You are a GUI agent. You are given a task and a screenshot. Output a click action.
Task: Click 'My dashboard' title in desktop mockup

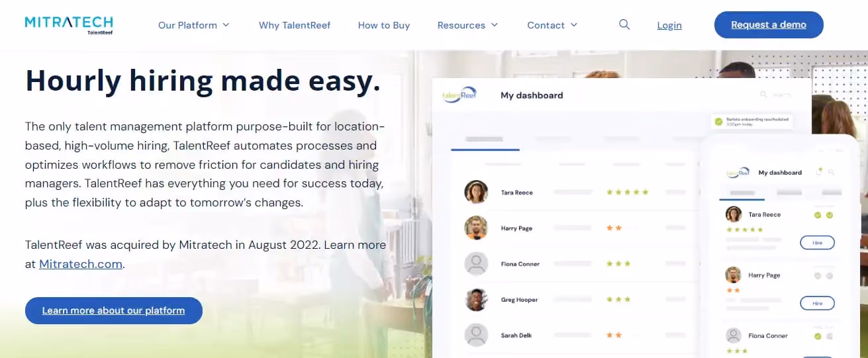(532, 95)
